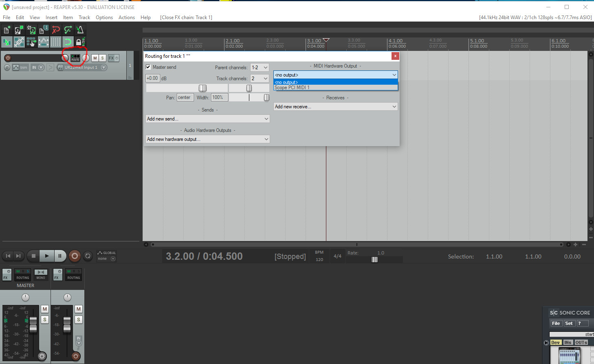Viewport: 594px width, 364px height.
Task: Toggle the metronome icon in toolbar
Action: (x=80, y=30)
